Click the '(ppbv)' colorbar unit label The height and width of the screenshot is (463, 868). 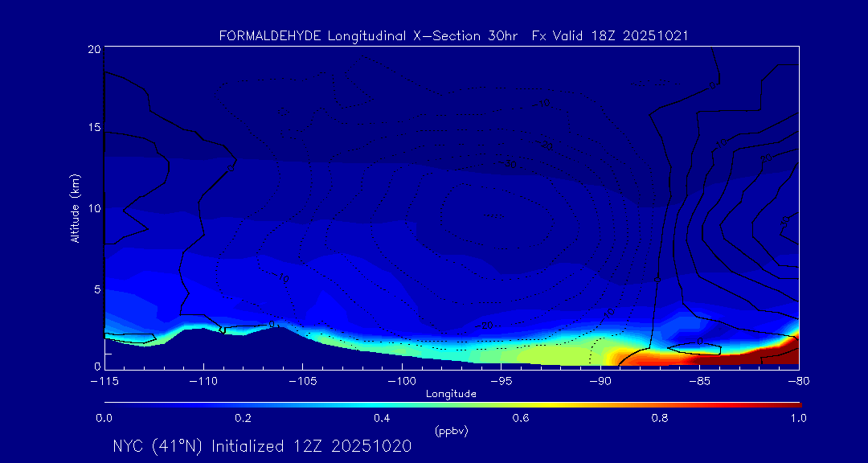point(452,431)
